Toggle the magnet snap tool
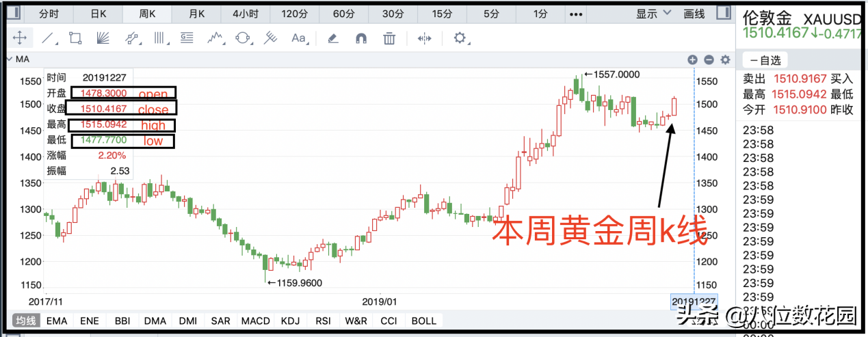 tap(361, 38)
